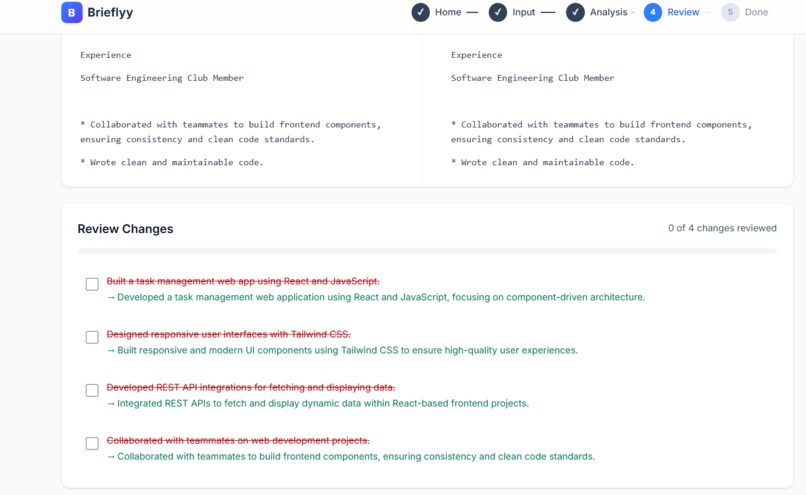Image resolution: width=806 pixels, height=495 pixels.
Task: Click 'Built responsive and modern UI components' suggestion
Action: coord(342,350)
